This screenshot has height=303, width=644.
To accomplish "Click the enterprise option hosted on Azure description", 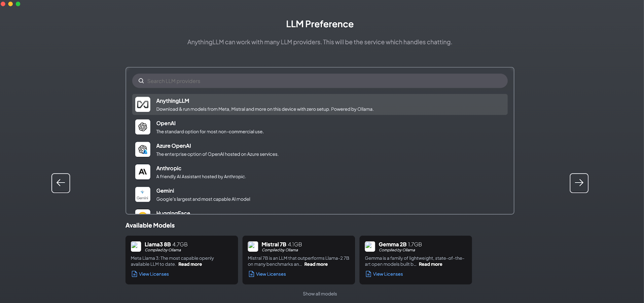I will pyautogui.click(x=217, y=154).
